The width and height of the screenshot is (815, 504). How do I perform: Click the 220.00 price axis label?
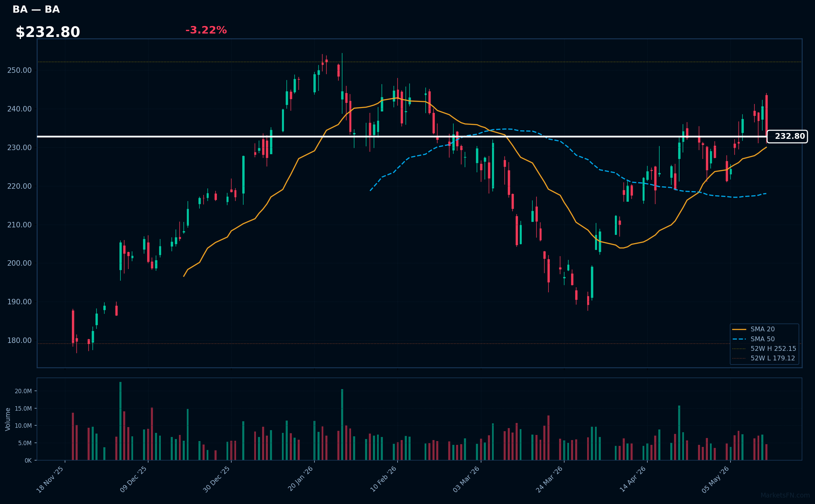19,186
